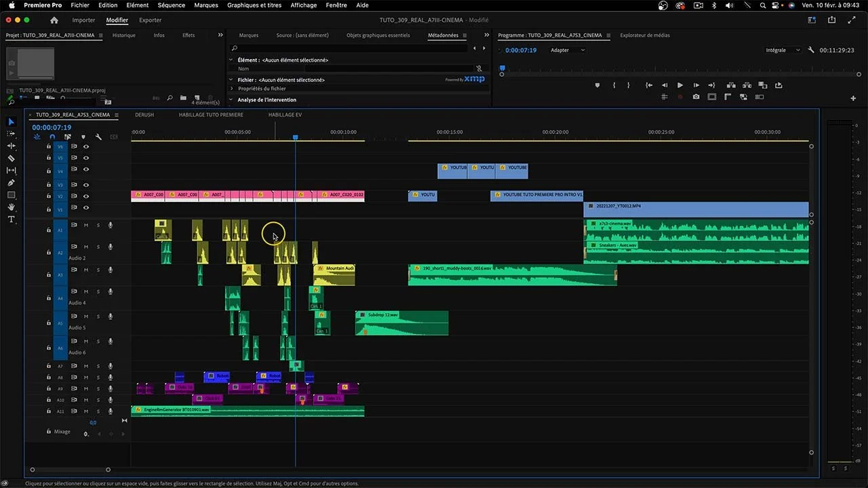Enable voice-over record on track A5
868x488 pixels.
pos(110,316)
